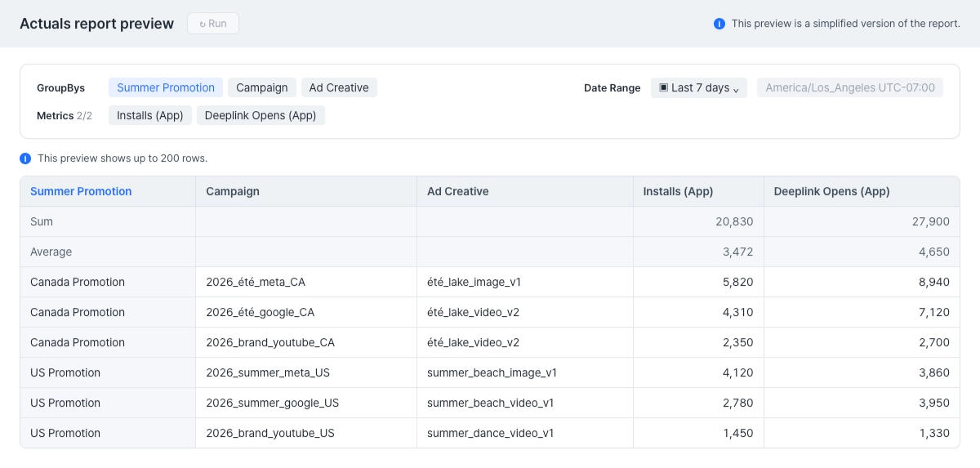Click the Run button
The width and height of the screenshot is (980, 468).
[x=213, y=24]
